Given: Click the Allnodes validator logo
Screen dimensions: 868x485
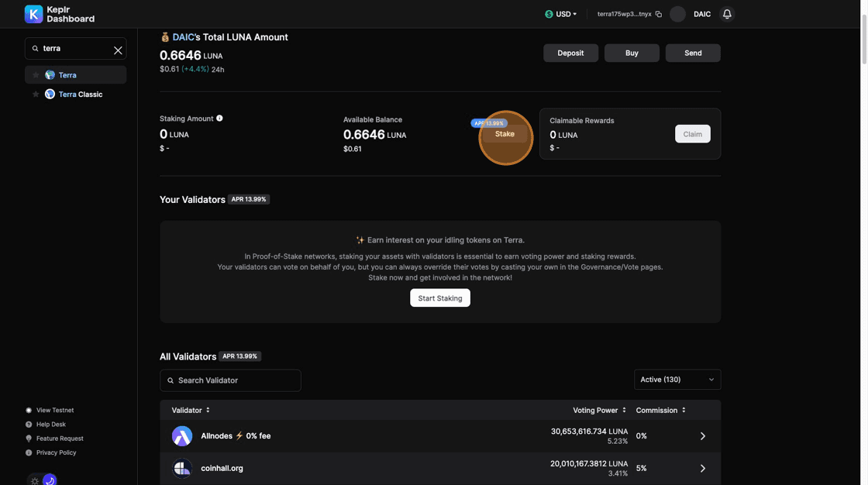Looking at the screenshot, I should [x=182, y=436].
